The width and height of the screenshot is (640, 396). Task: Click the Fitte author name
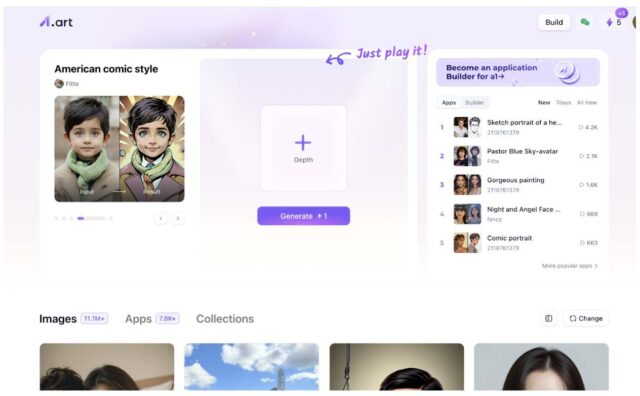(72, 84)
